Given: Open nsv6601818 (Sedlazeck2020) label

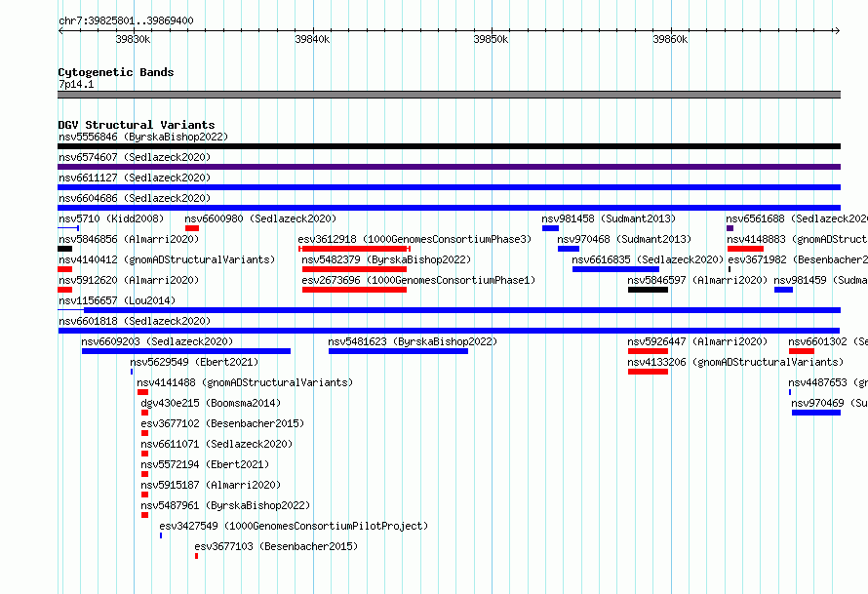Looking at the screenshot, I should click(x=135, y=321).
